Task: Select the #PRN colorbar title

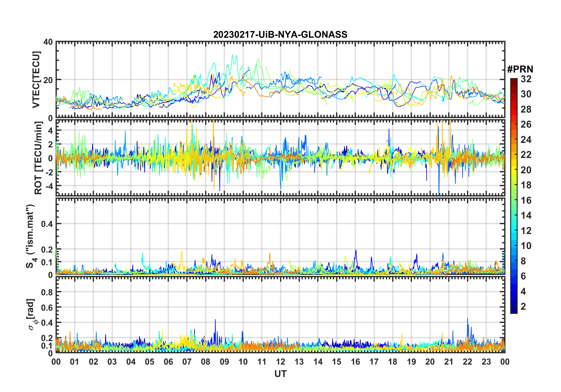Action: [520, 69]
